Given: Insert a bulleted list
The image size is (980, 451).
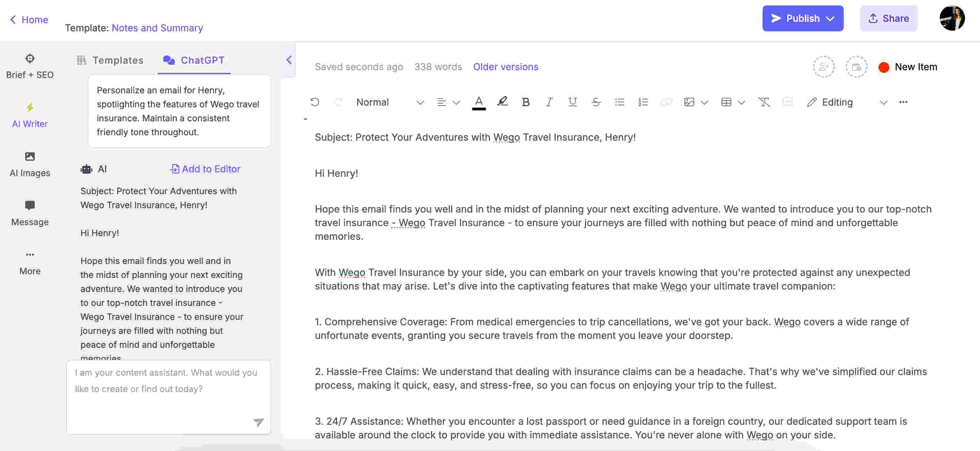Looking at the screenshot, I should pyautogui.click(x=620, y=102).
